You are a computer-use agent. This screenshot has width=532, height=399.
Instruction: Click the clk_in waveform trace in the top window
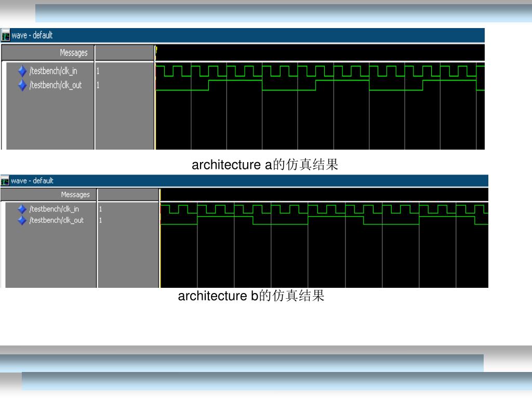(320, 71)
